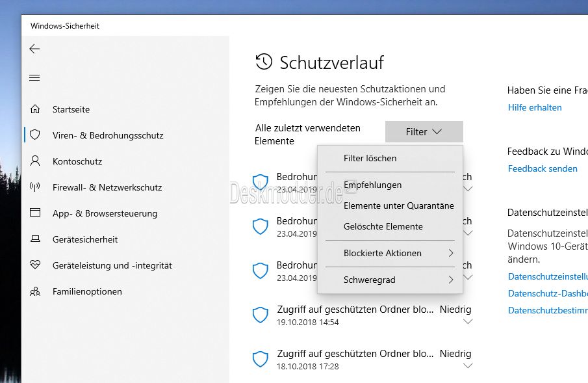Image resolution: width=588 pixels, height=383 pixels.
Task: Open the Filter dropdown
Action: (x=424, y=132)
